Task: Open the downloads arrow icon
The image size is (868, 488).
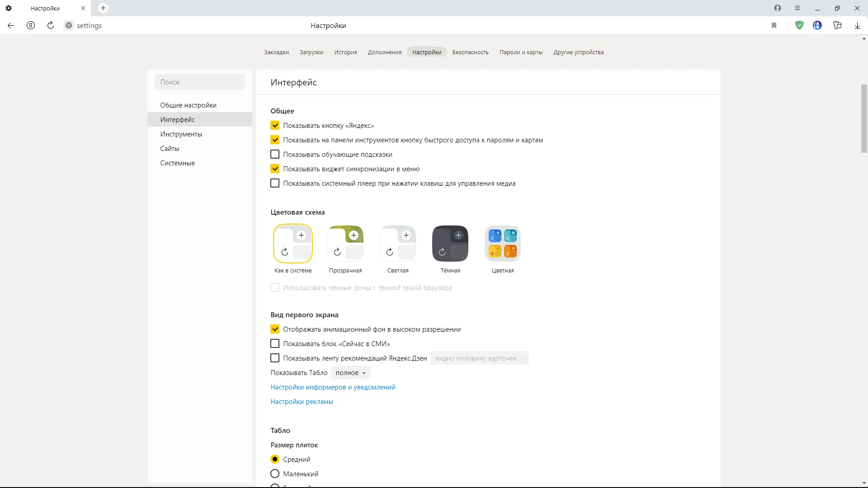Action: pyautogui.click(x=857, y=26)
